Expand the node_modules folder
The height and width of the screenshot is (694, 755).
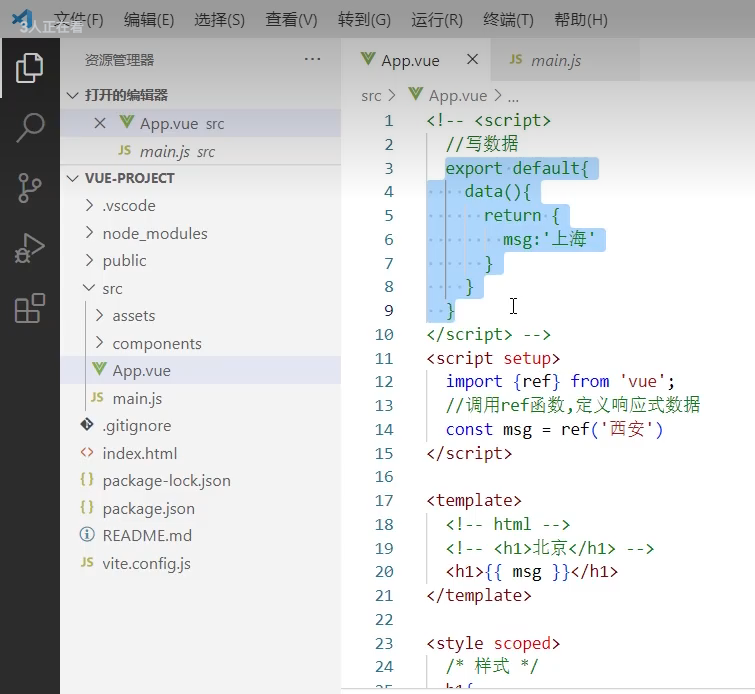(201, 233)
